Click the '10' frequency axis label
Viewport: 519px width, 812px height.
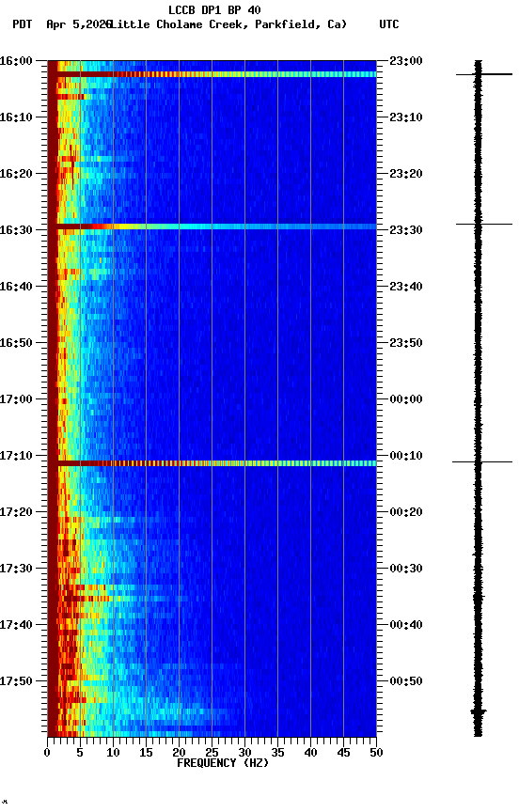click(x=113, y=753)
